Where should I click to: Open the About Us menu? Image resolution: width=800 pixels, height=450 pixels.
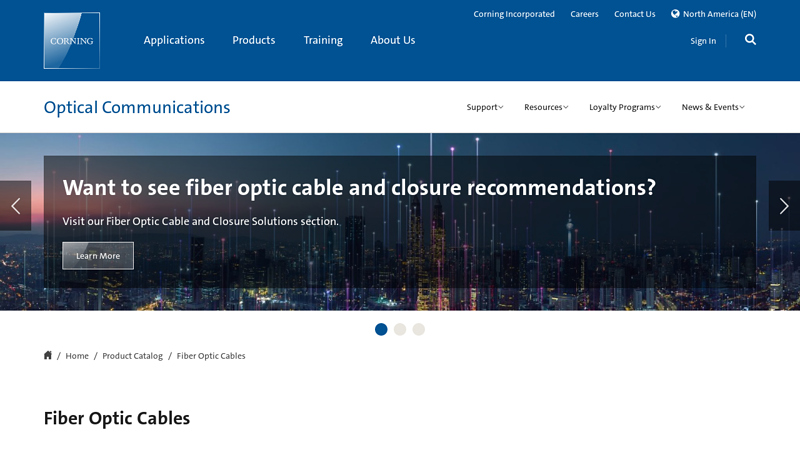coord(393,40)
